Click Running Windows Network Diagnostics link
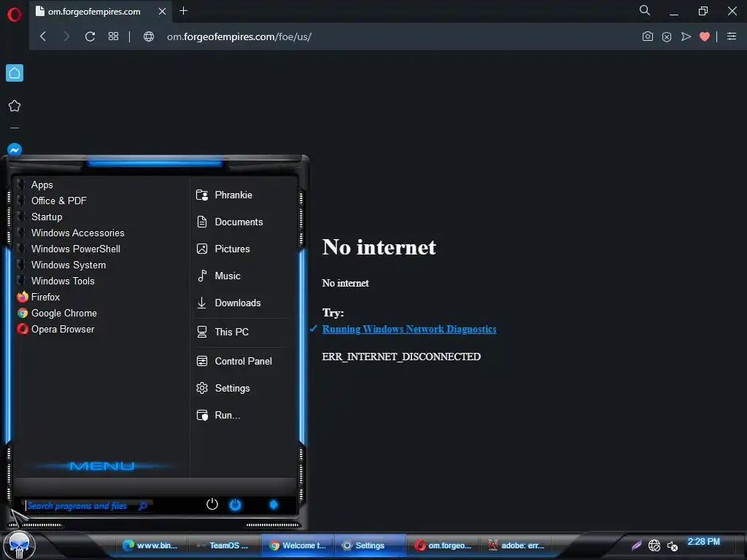Image resolution: width=747 pixels, height=560 pixels. 409,329
